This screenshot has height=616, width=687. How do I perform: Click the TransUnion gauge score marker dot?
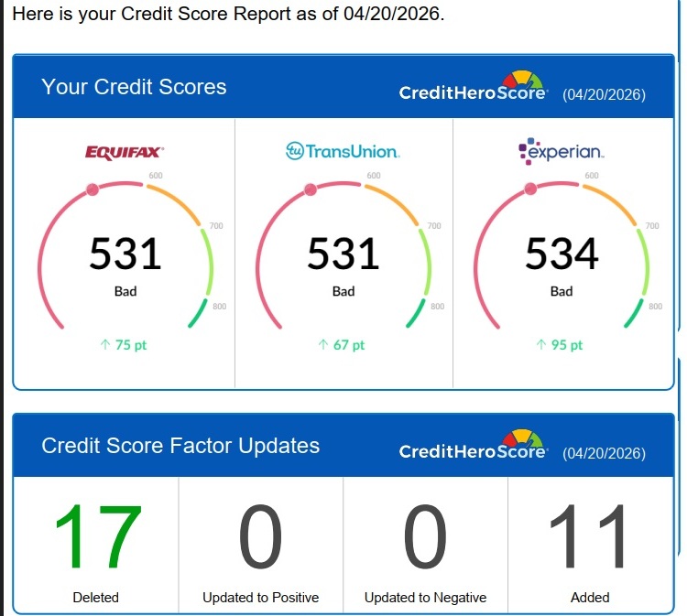tap(311, 189)
